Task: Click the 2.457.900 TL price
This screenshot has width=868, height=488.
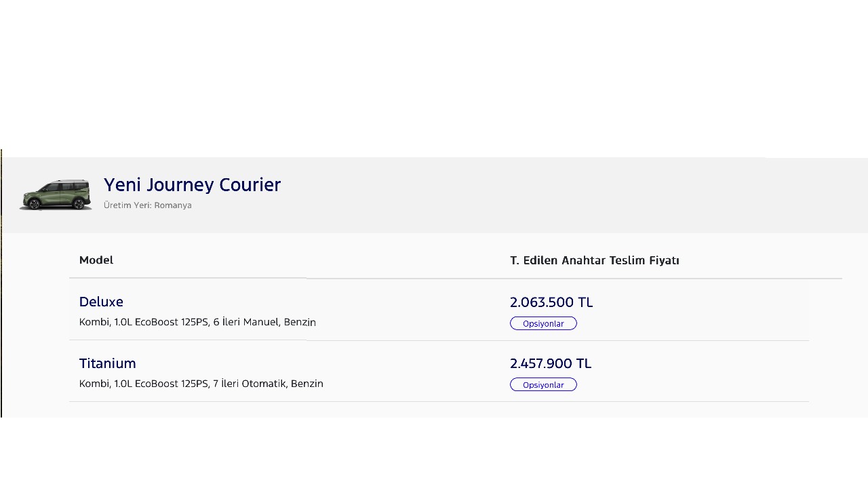Action: (x=551, y=363)
